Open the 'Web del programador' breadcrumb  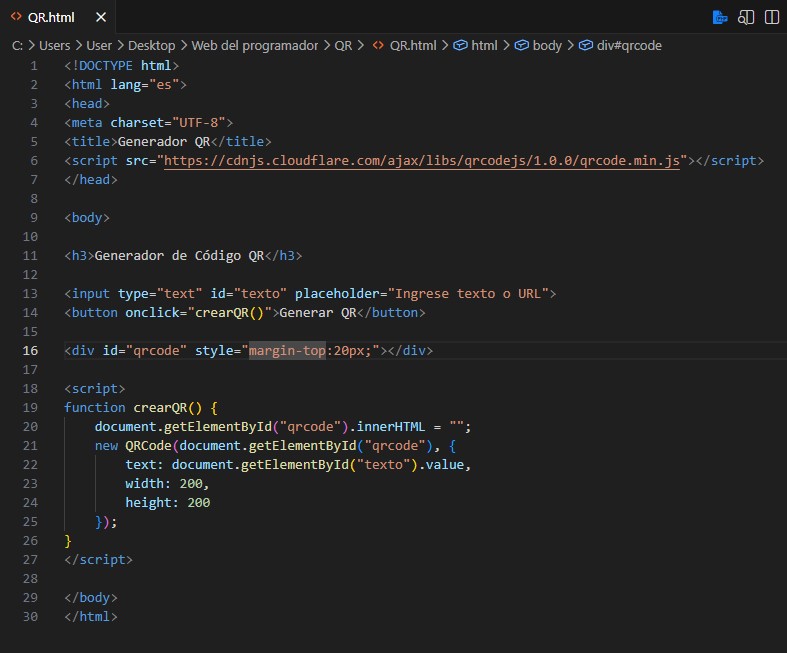pyautogui.click(x=255, y=46)
